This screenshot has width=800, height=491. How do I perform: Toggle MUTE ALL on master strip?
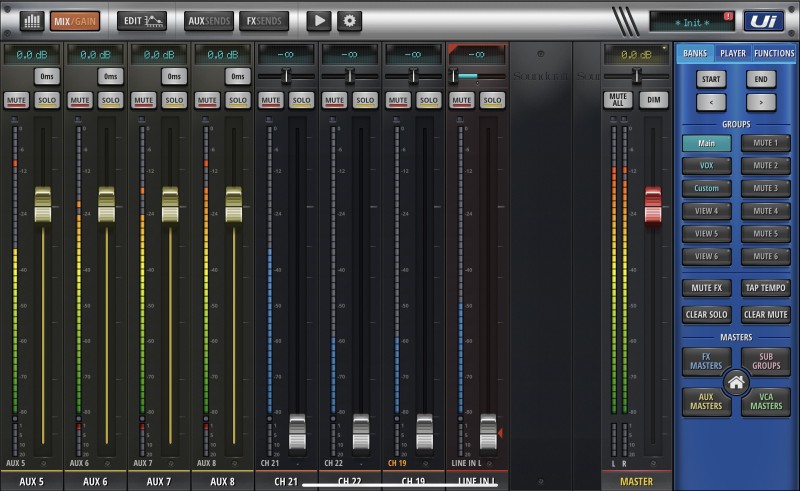point(619,99)
